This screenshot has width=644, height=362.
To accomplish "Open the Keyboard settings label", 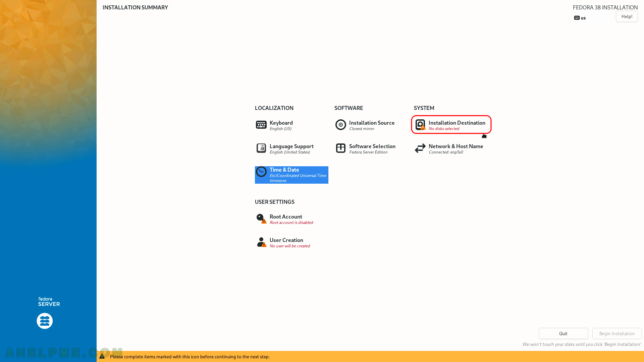I will 281,123.
